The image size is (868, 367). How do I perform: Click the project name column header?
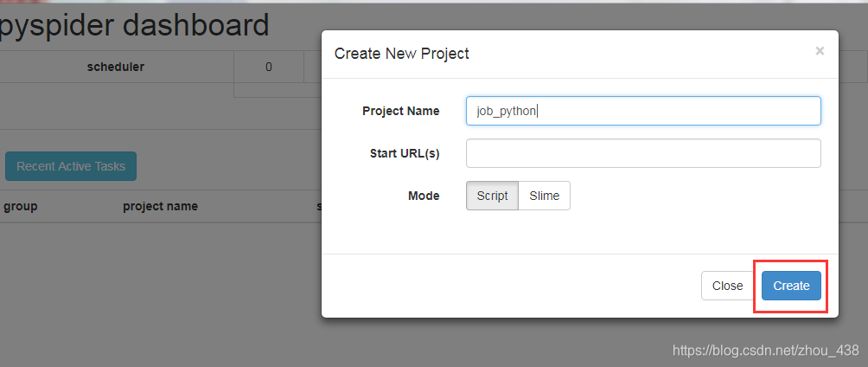[160, 206]
